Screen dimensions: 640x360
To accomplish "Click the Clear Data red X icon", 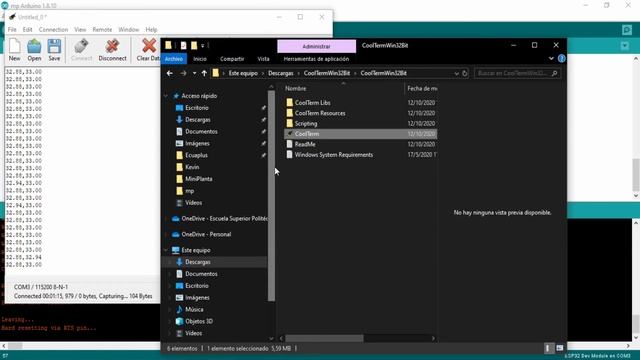I will pyautogui.click(x=149, y=46).
